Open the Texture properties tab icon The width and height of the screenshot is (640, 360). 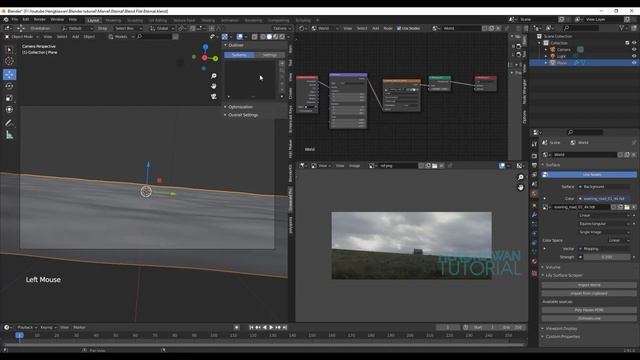(x=534, y=273)
